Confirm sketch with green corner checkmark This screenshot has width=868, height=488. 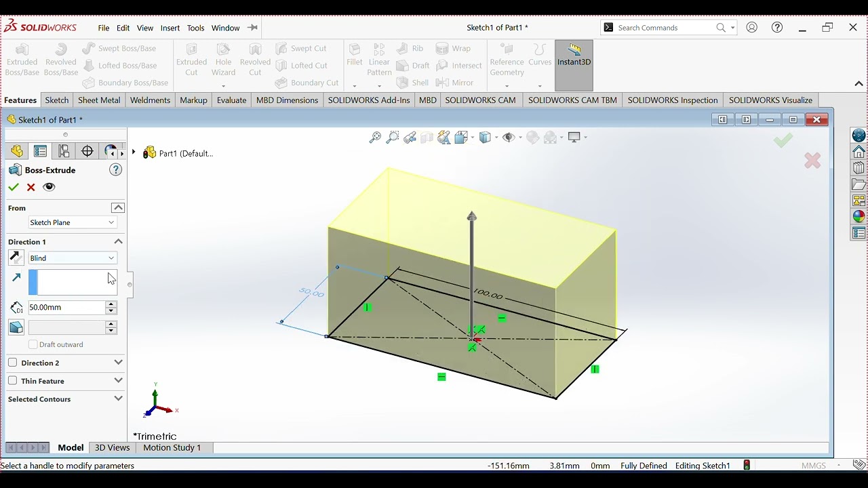click(783, 140)
